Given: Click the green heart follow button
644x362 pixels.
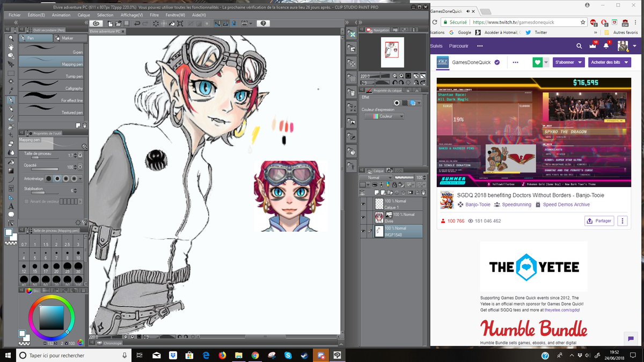Looking at the screenshot, I should [537, 62].
